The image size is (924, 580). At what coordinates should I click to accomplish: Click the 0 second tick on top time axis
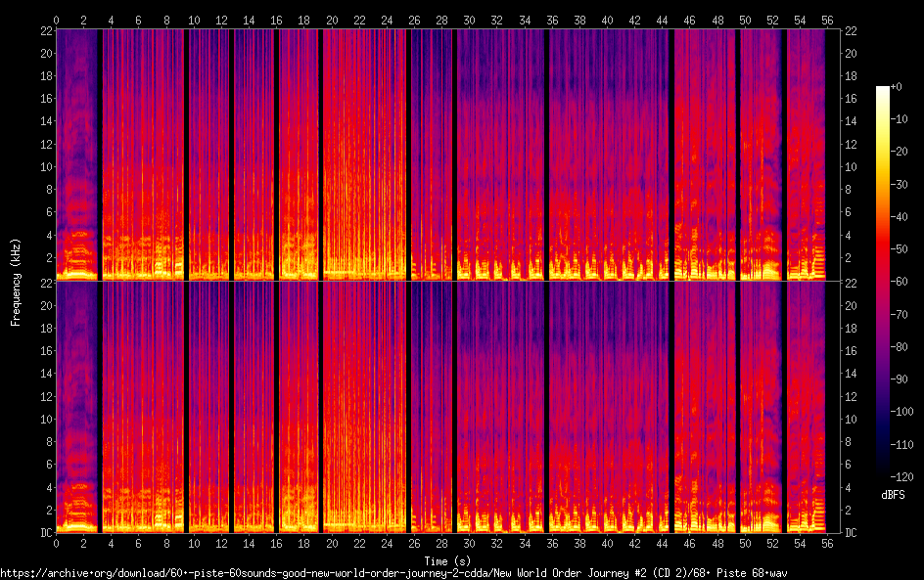[x=56, y=20]
